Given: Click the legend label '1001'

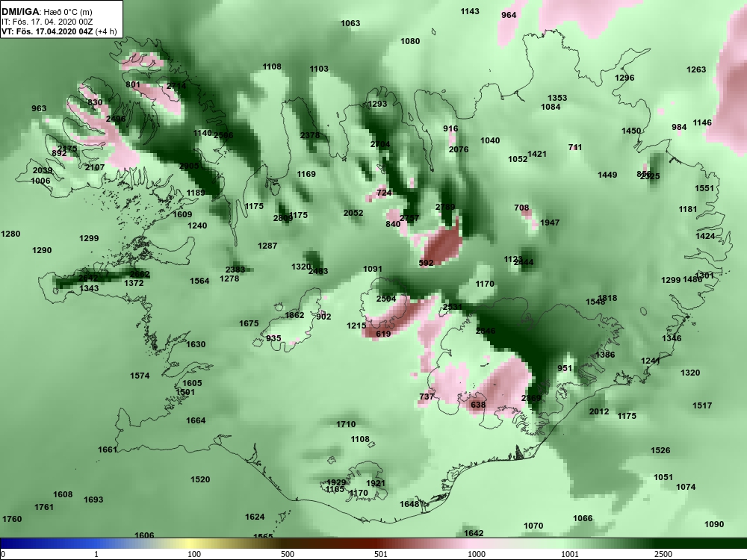Looking at the screenshot, I should pyautogui.click(x=570, y=554).
